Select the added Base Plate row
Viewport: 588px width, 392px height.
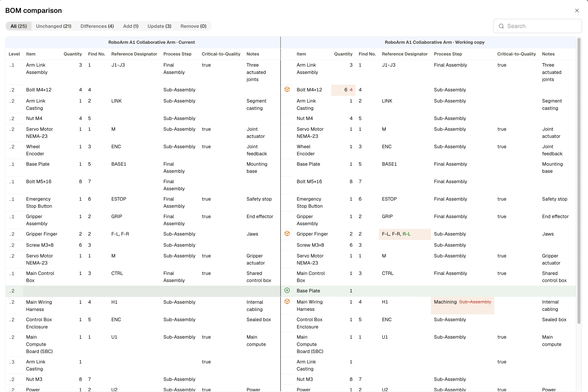[x=291, y=291]
